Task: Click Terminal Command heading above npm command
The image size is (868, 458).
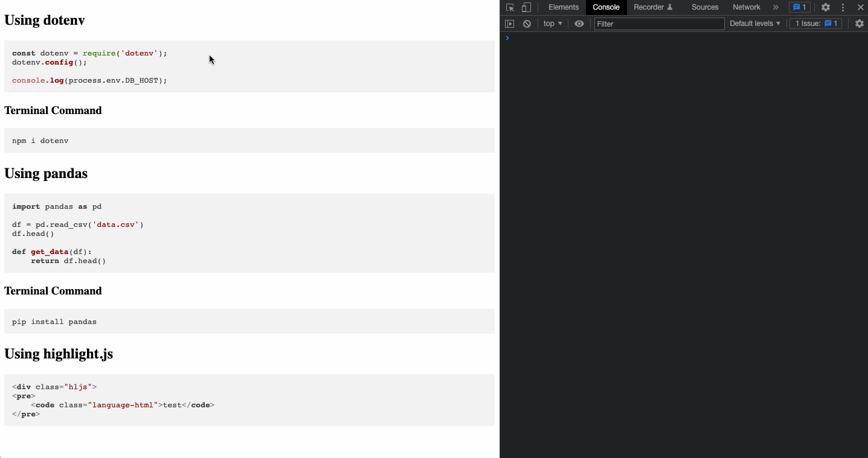Action: pos(53,110)
